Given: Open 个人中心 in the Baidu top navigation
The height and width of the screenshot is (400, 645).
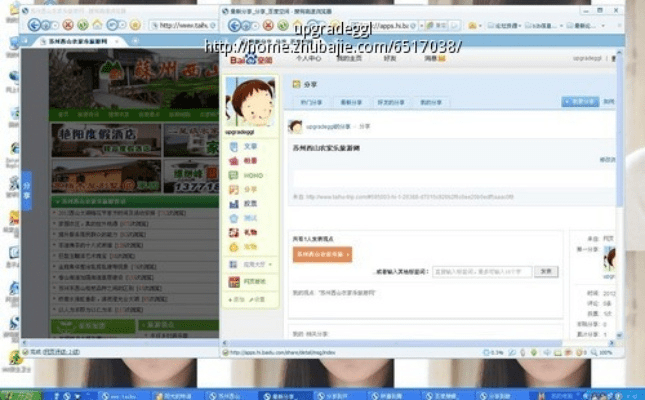Looking at the screenshot, I should click(x=308, y=58).
